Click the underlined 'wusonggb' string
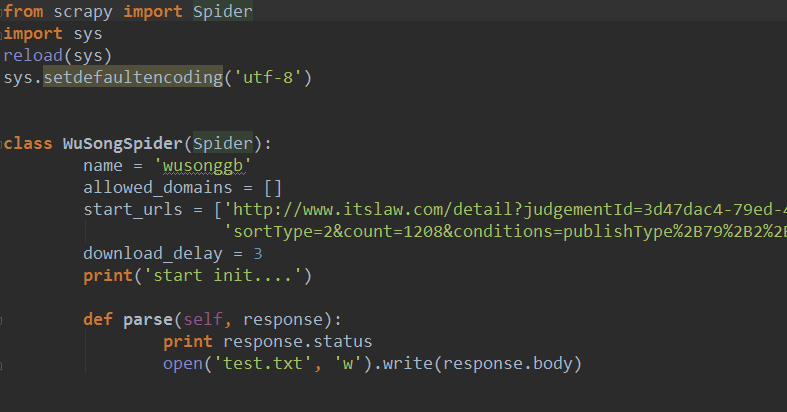Screen dimensions: 787x412 (x=203, y=166)
